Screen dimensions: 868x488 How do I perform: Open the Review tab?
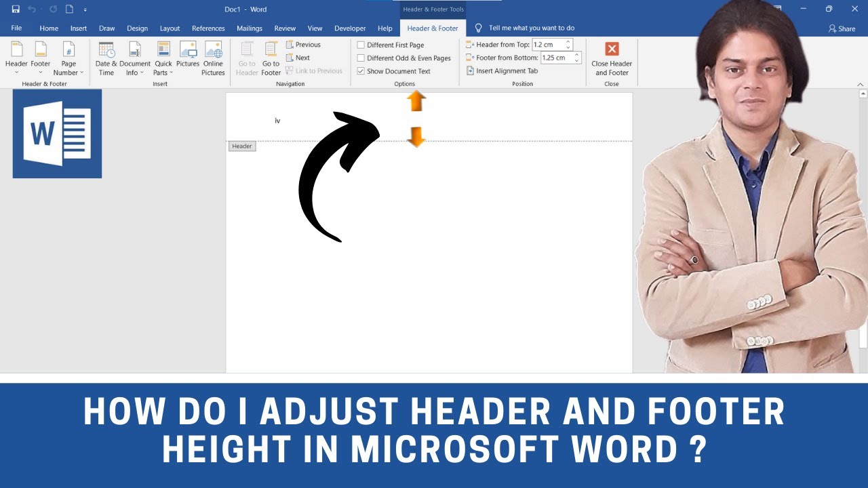285,28
